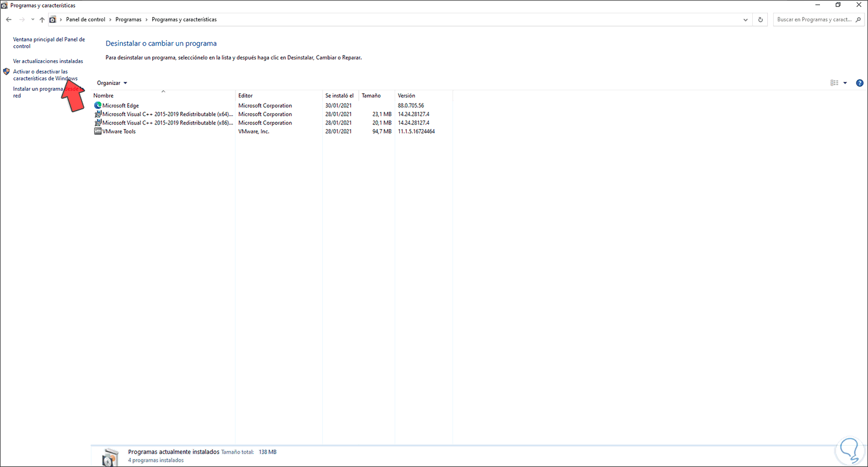Image resolution: width=868 pixels, height=467 pixels.
Task: Refresh the programs list
Action: 760,20
